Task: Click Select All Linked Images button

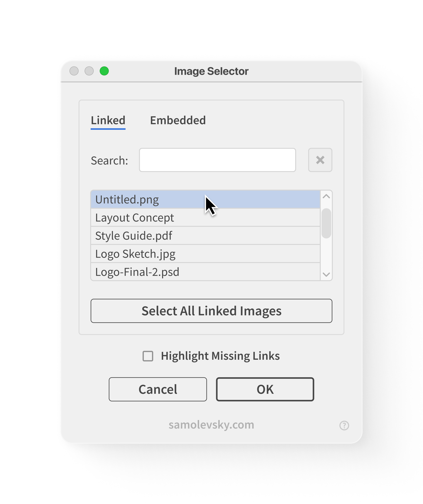Action: point(211,311)
